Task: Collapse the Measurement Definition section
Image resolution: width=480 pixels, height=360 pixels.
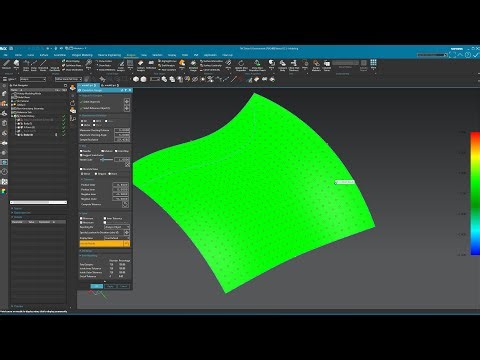Action: click(93, 115)
